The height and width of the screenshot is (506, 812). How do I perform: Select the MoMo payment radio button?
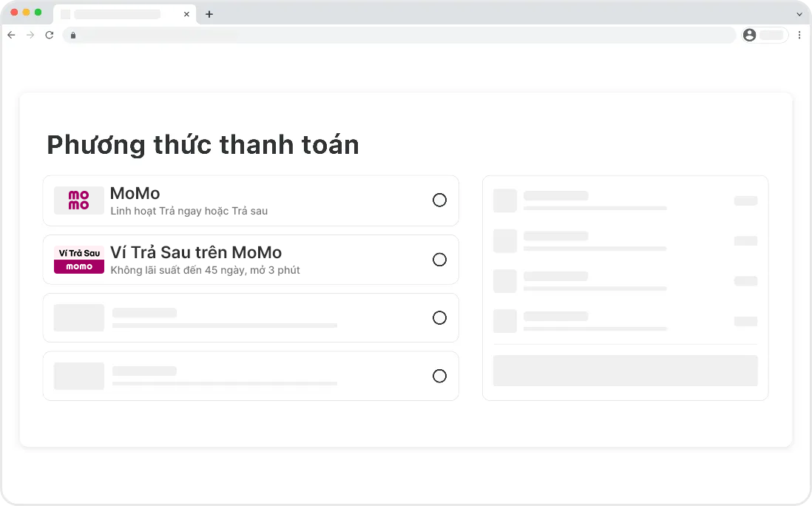439,200
